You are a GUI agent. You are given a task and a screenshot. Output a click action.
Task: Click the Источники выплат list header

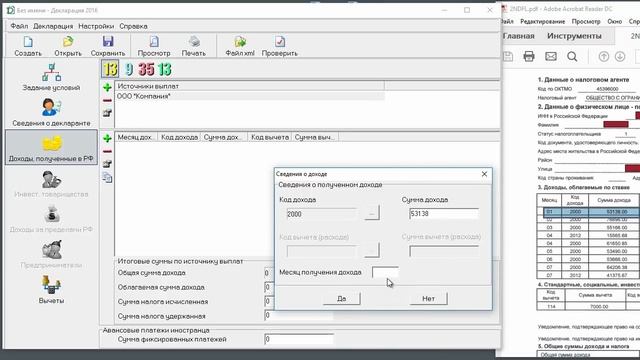tap(250, 86)
